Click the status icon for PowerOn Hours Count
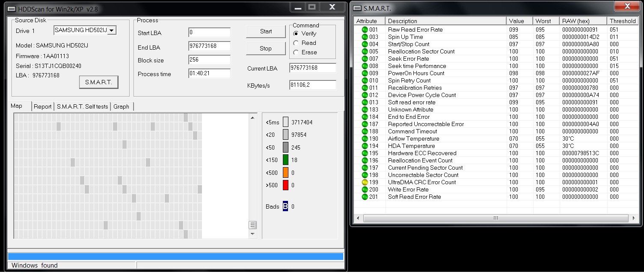The height and width of the screenshot is (277, 644). click(x=365, y=73)
